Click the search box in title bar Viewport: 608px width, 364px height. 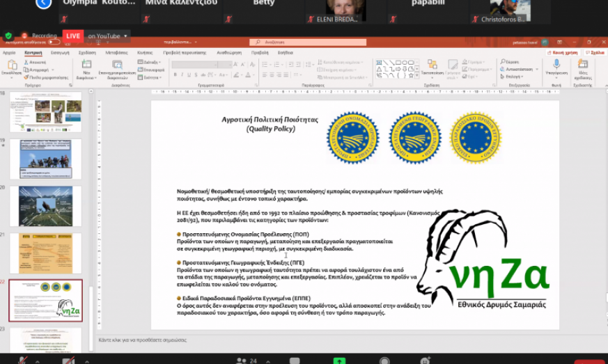click(x=308, y=42)
